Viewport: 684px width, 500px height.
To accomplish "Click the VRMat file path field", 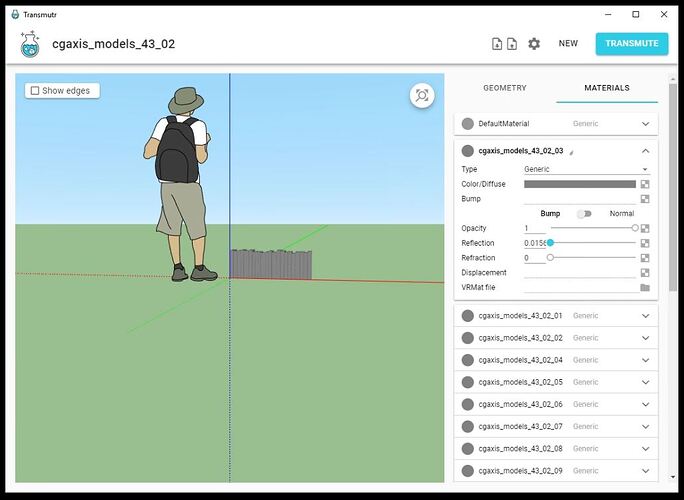I will (581, 288).
